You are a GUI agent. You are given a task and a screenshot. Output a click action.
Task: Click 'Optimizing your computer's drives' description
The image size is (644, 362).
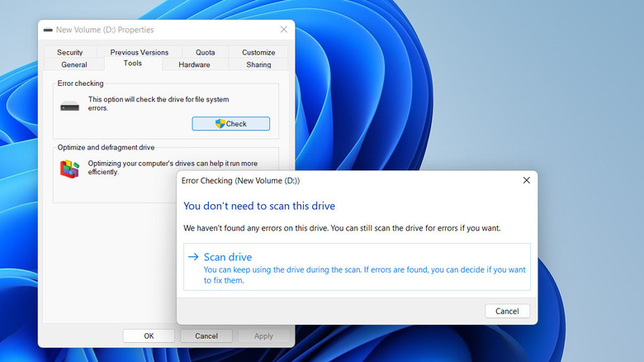pos(173,168)
